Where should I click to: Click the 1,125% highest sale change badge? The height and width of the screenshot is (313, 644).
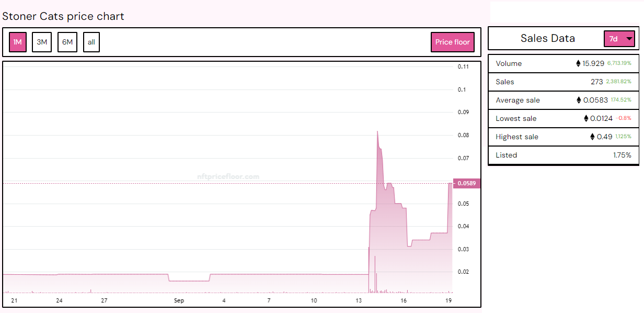click(623, 137)
